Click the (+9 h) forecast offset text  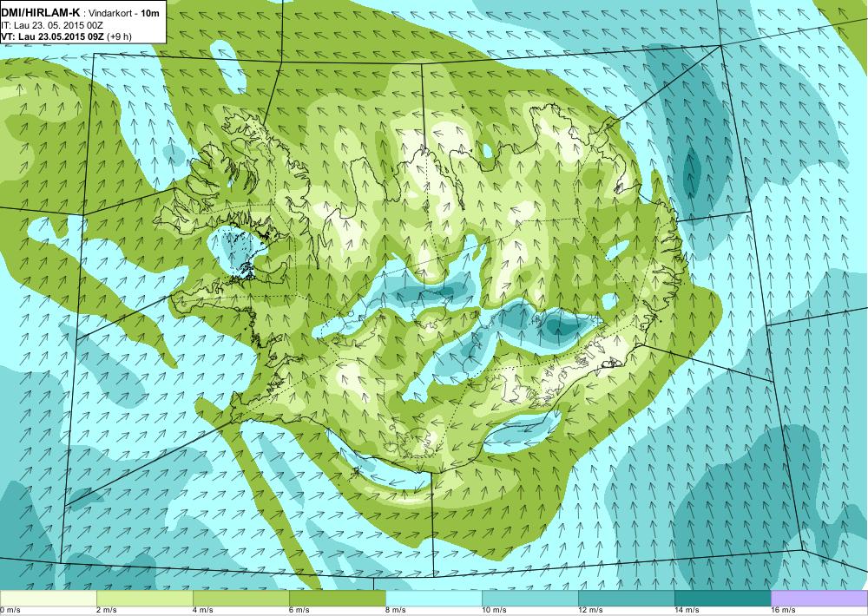pyautogui.click(x=117, y=37)
